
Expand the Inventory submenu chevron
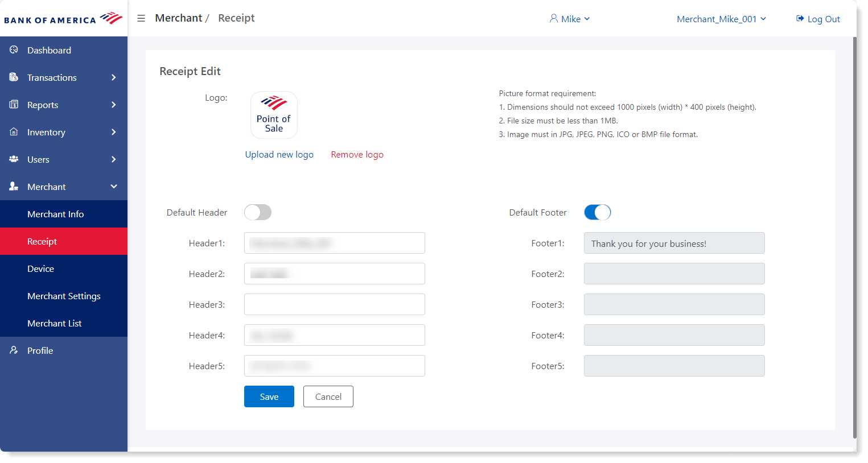(114, 132)
